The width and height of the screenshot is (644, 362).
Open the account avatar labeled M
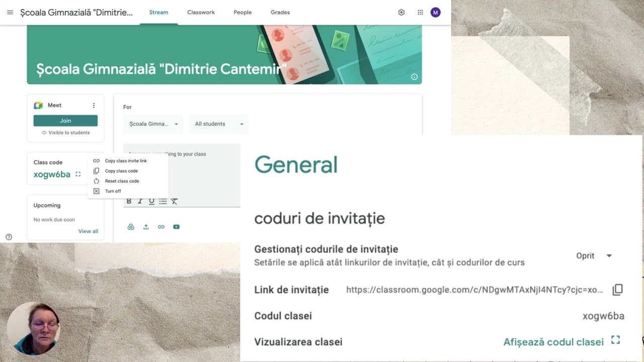tap(436, 13)
